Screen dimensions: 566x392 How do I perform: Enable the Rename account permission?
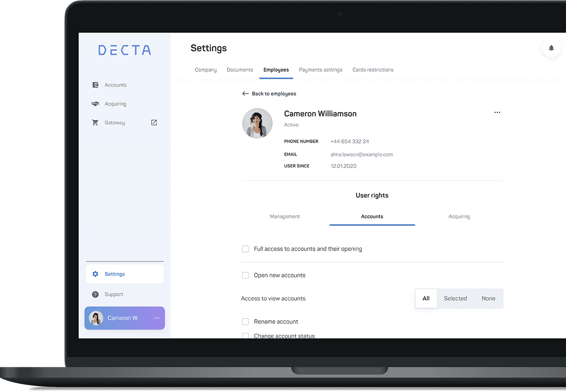pyautogui.click(x=245, y=321)
